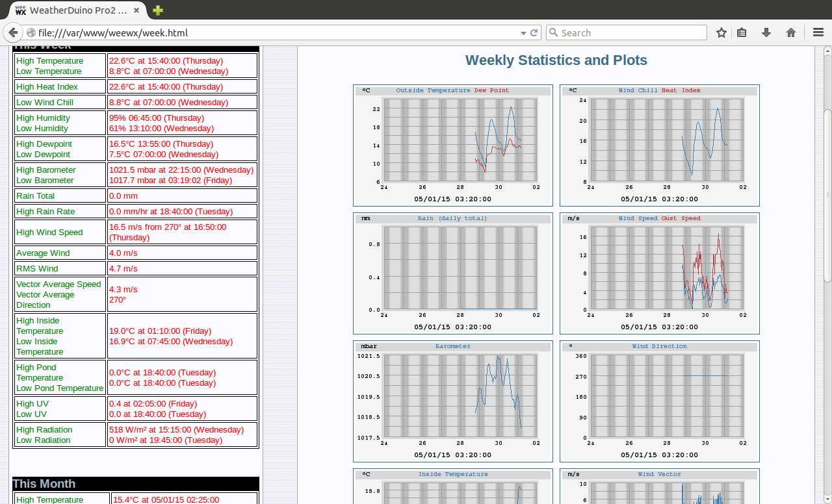Reload the current page

(x=534, y=32)
